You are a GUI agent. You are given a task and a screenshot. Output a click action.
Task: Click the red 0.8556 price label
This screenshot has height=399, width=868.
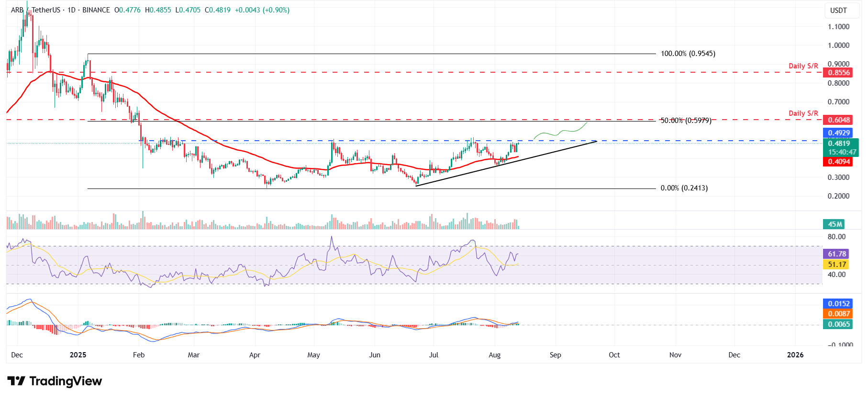pyautogui.click(x=839, y=73)
